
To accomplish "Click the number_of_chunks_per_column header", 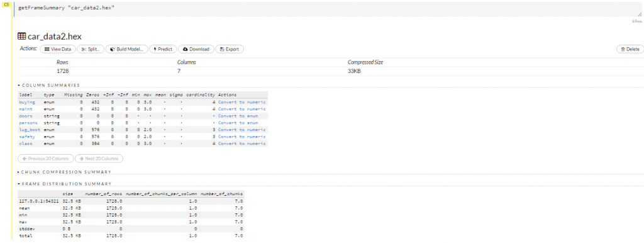I will click(x=161, y=194).
